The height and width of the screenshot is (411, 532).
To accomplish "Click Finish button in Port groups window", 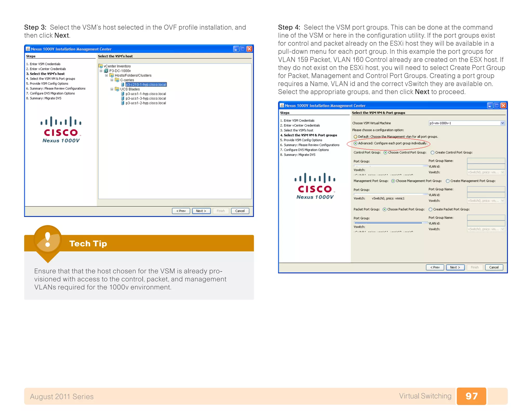I will tap(475, 267).
